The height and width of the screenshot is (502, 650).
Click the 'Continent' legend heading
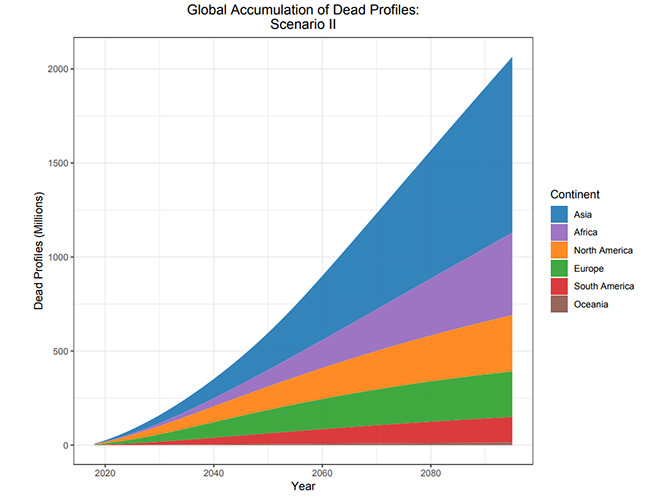578,194
